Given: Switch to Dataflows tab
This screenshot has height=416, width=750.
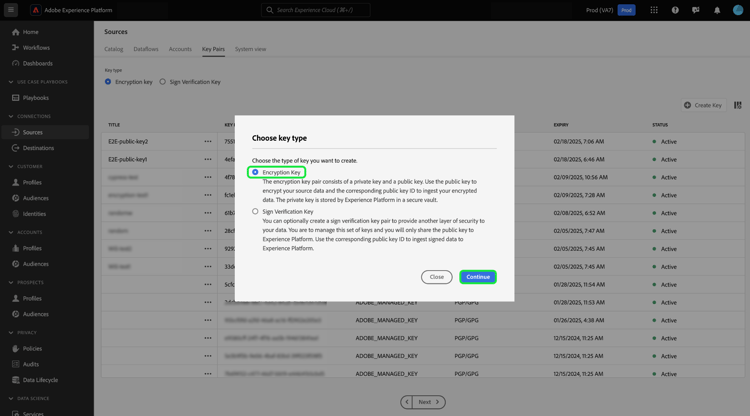Looking at the screenshot, I should coord(146,49).
